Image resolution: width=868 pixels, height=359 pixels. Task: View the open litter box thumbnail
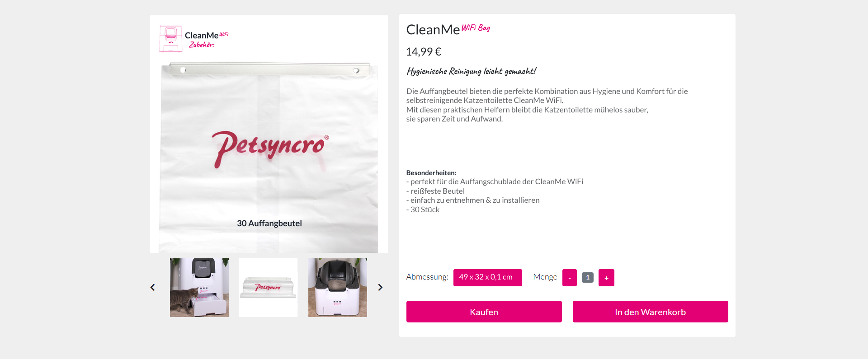(338, 288)
